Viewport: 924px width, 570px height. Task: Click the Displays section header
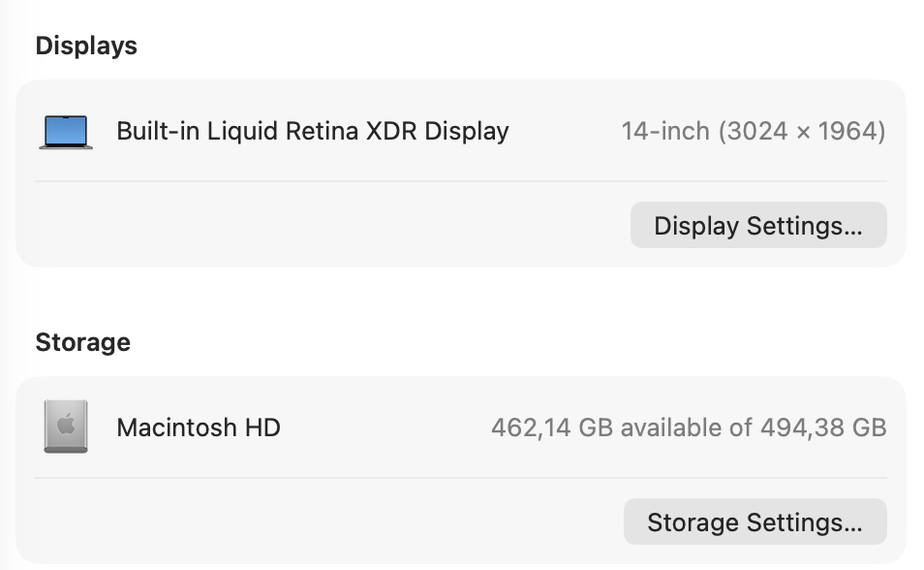click(86, 46)
